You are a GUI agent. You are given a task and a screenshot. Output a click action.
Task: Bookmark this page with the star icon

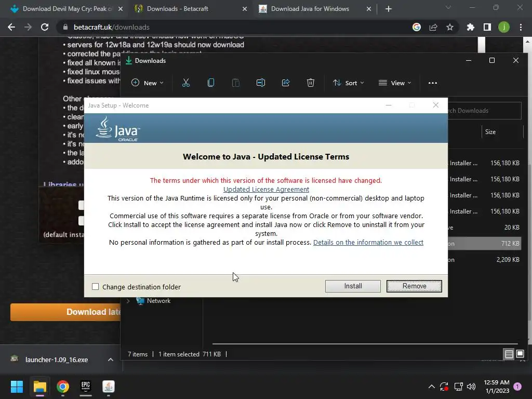450,27
